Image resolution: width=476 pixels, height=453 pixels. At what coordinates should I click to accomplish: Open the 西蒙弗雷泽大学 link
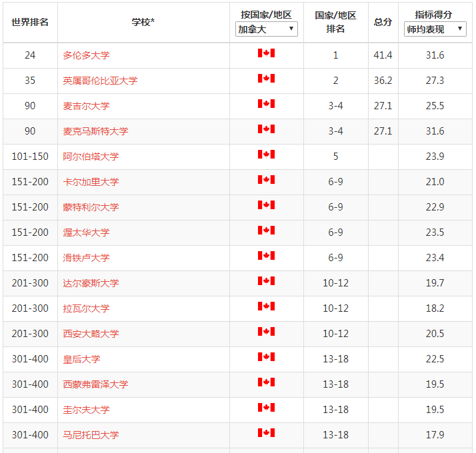[95, 385]
